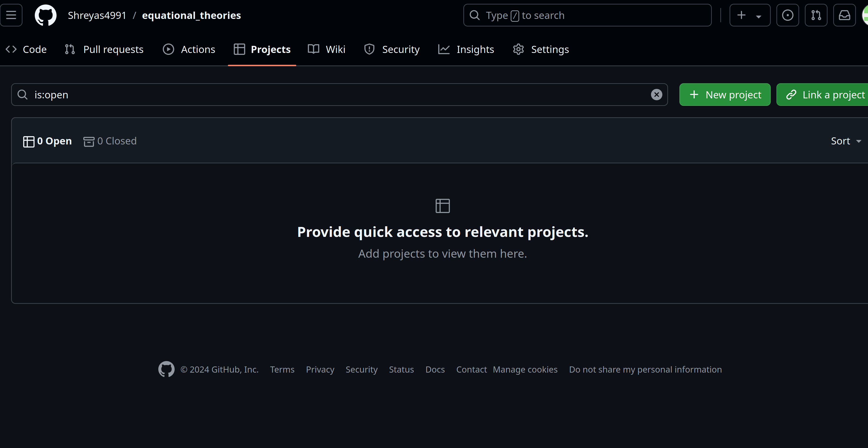
Task: Open the Terms footer link
Action: point(282,370)
